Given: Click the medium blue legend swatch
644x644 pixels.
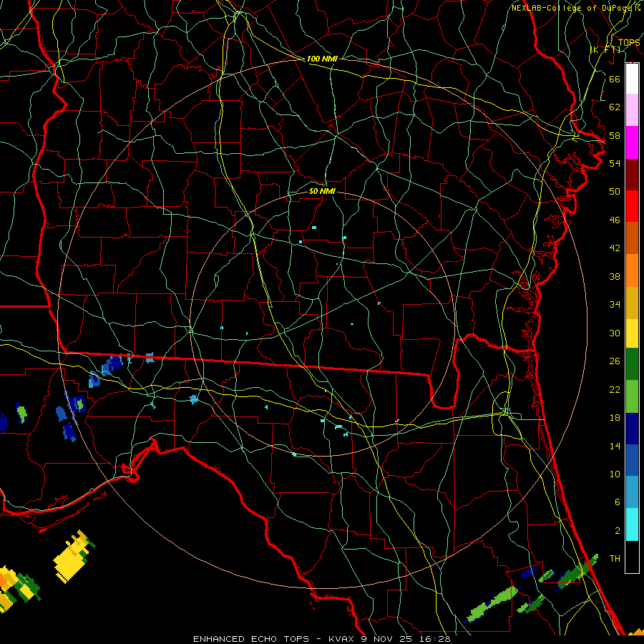Looking at the screenshot, I should click(x=632, y=460).
